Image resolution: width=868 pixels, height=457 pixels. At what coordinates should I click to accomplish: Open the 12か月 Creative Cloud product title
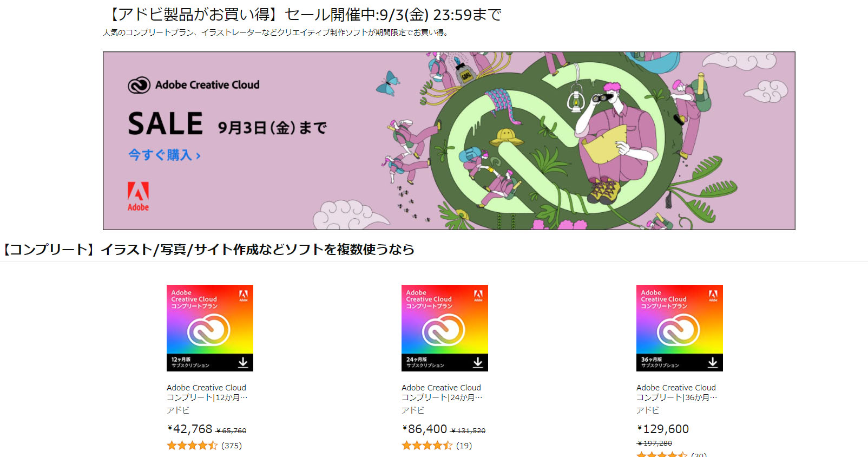tap(207, 393)
